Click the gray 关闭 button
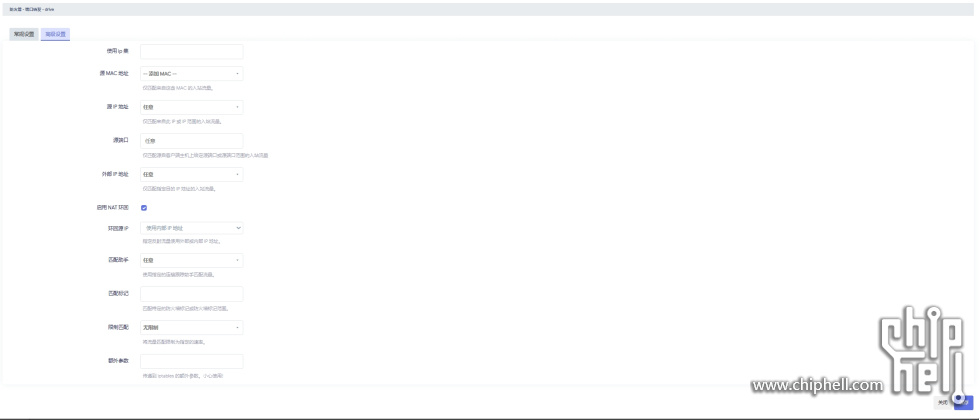This screenshot has height=420, width=979. coord(943,403)
